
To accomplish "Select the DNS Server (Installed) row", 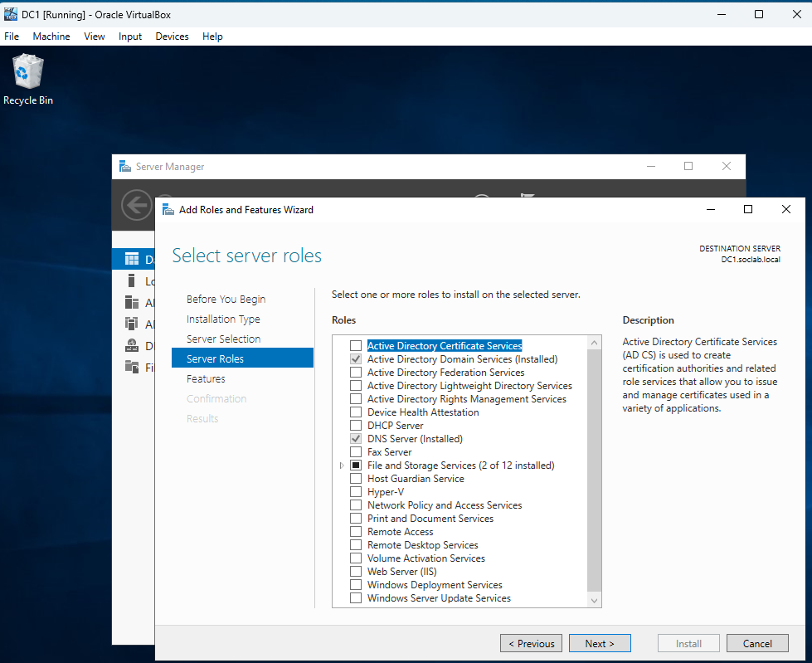I will click(x=414, y=439).
